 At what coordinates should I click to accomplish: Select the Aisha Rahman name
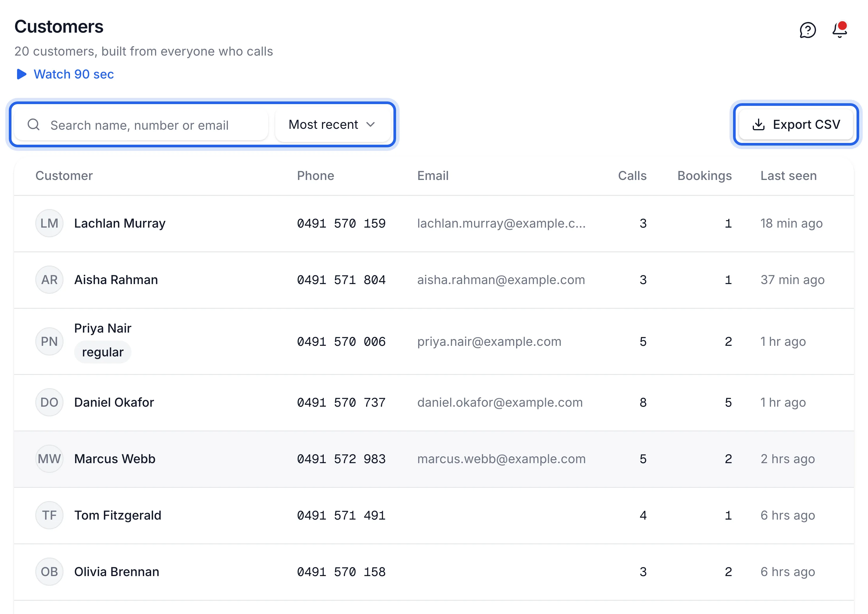116,280
